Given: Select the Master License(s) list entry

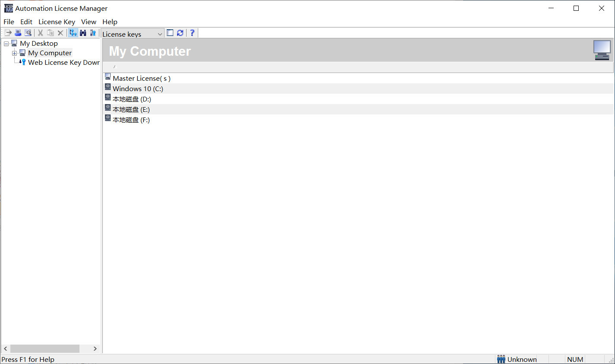Looking at the screenshot, I should (141, 78).
